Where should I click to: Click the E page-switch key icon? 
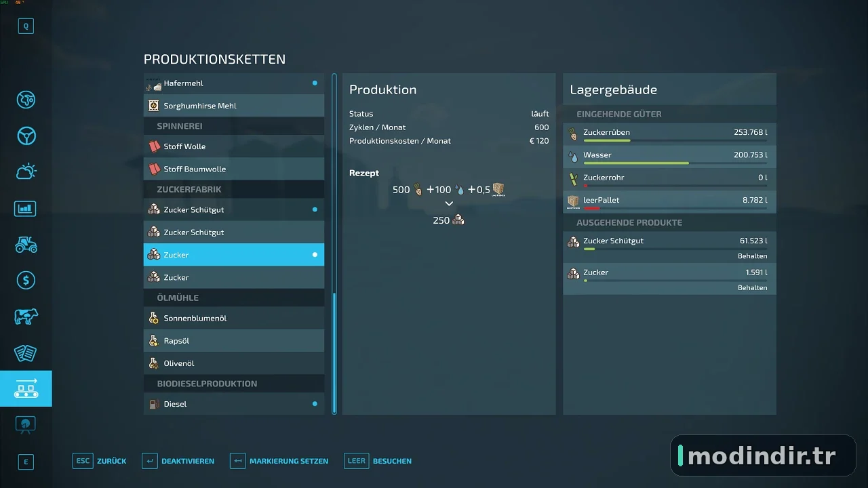[26, 462]
